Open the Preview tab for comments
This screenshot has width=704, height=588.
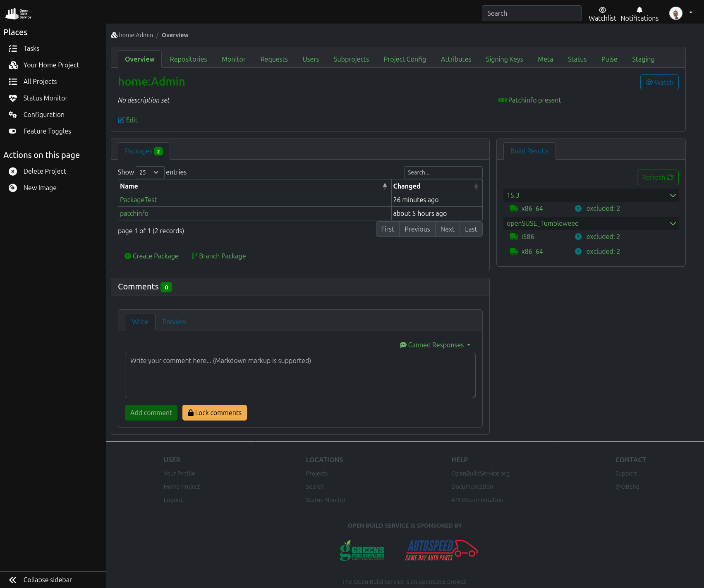(174, 322)
